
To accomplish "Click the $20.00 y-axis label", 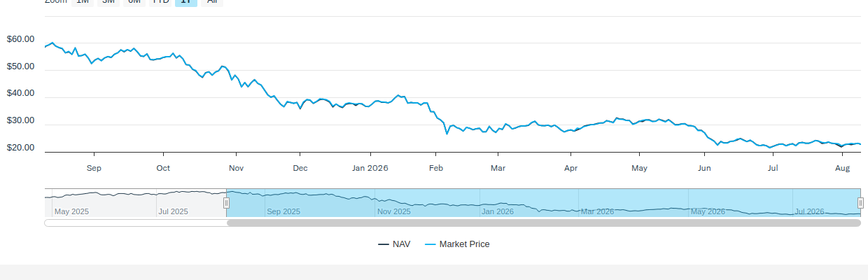I will [20, 148].
